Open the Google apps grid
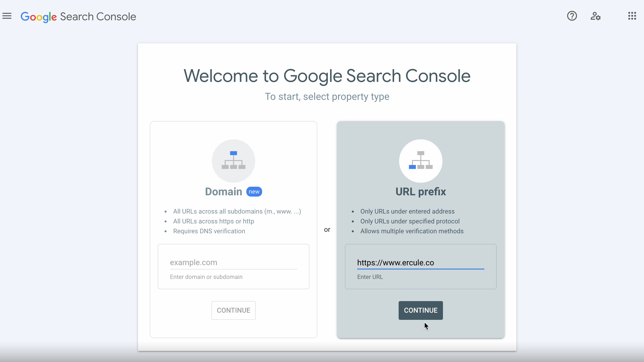The height and width of the screenshot is (362, 644). (632, 16)
